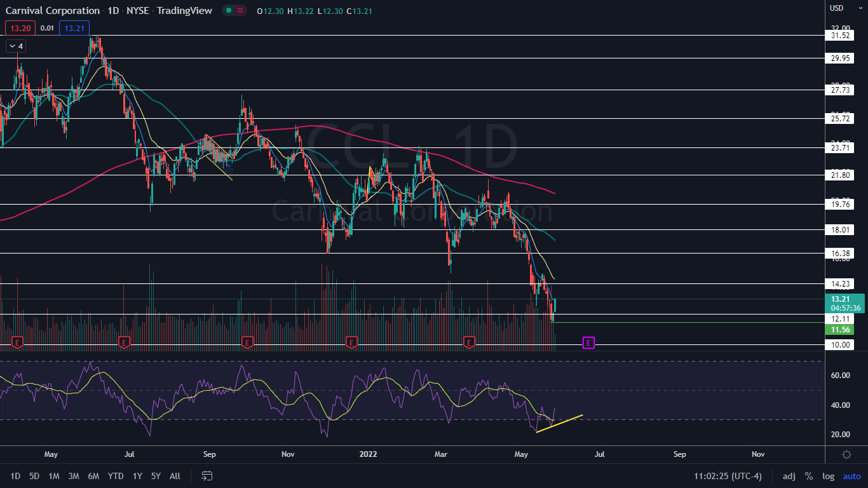Open the timezone menu showing UTC-4
This screenshot has width=868, height=488.
728,476
